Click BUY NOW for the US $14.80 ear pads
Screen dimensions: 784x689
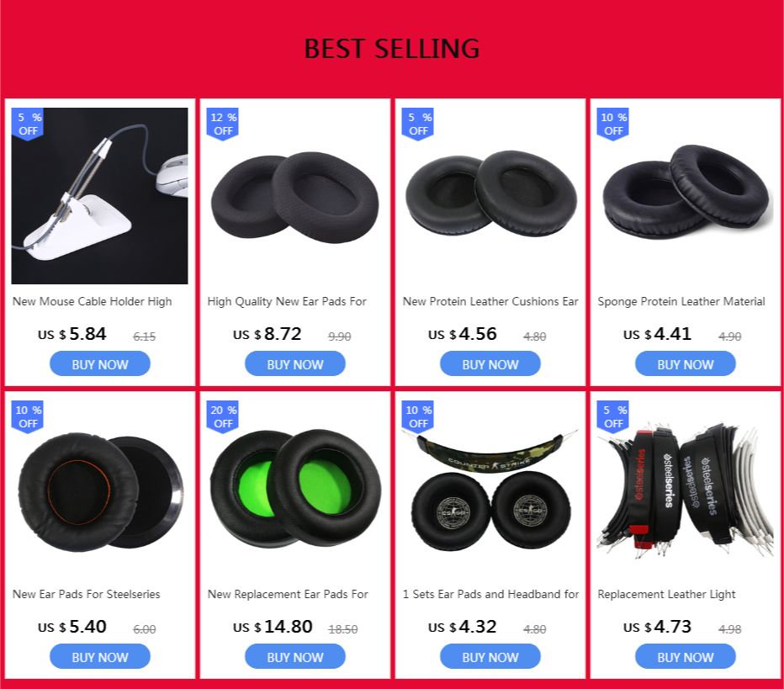[x=295, y=656]
